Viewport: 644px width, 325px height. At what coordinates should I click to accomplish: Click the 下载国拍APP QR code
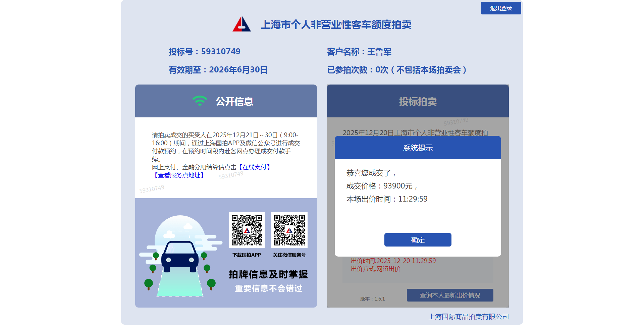click(247, 230)
